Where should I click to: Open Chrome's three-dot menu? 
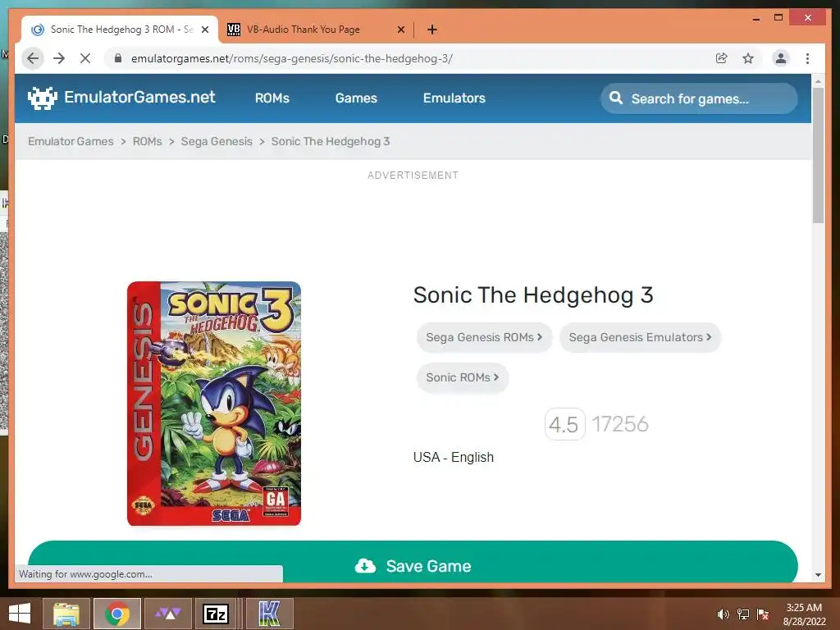point(807,58)
